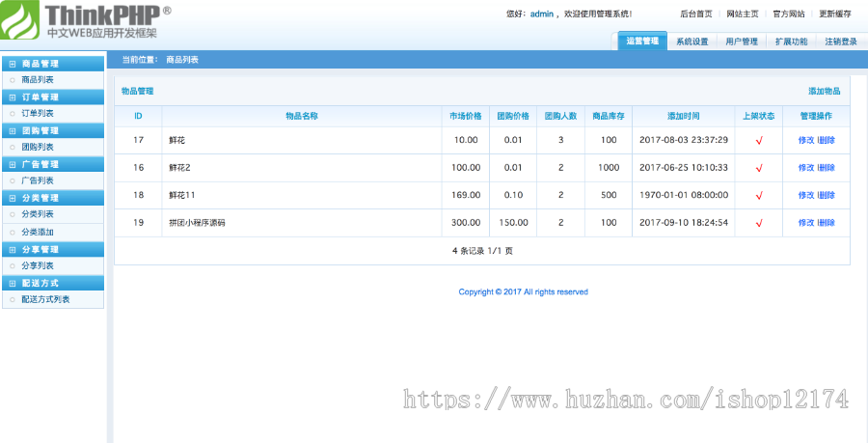Image resolution: width=868 pixels, height=443 pixels.
Task: Collapse the 商品管理 section expander icon
Action: [x=13, y=65]
